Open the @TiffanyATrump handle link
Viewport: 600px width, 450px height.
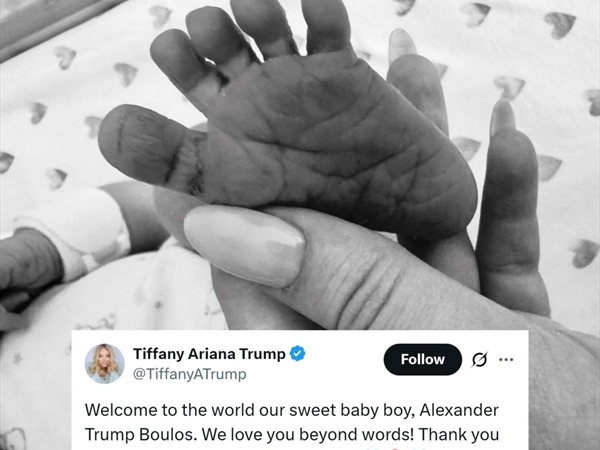(189, 374)
